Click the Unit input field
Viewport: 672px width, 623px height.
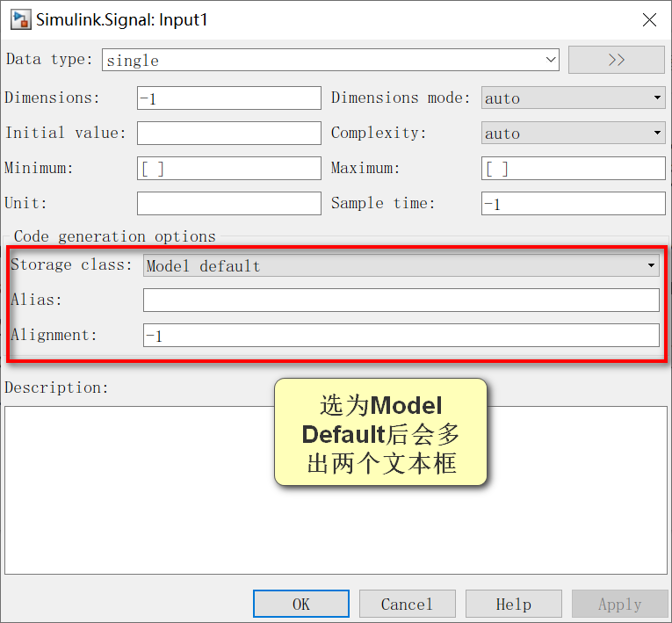coord(229,203)
